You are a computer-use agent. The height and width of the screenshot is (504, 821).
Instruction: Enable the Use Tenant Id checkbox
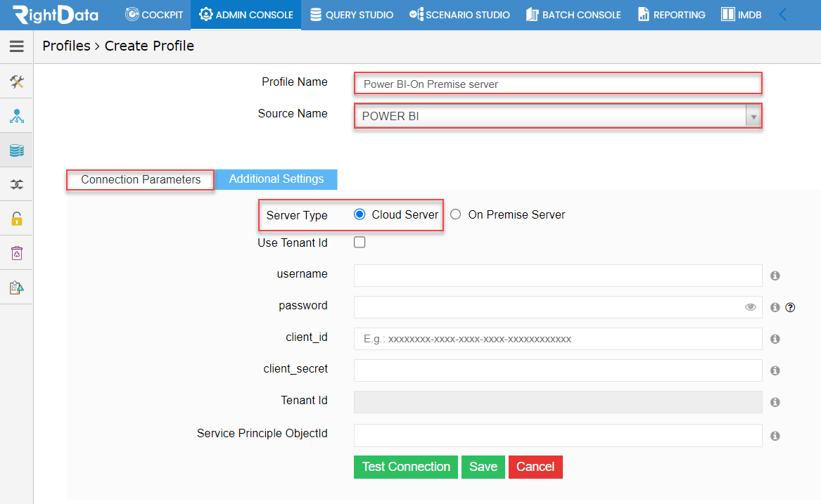pos(359,243)
